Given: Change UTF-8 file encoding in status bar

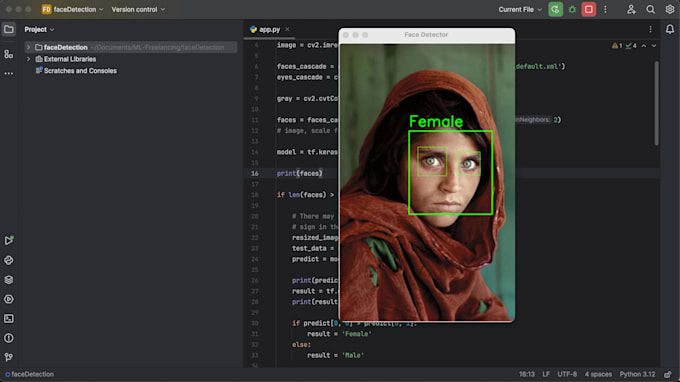Looking at the screenshot, I should (567, 374).
